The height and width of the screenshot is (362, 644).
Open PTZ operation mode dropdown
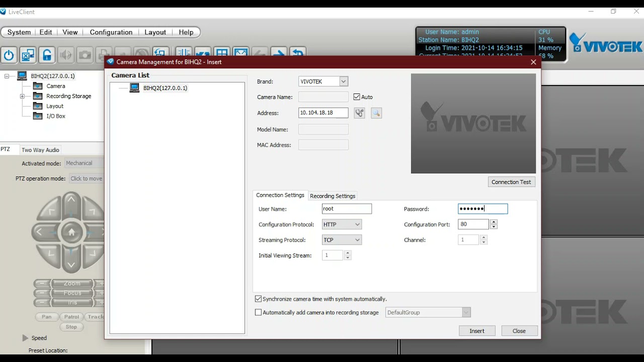tap(86, 178)
